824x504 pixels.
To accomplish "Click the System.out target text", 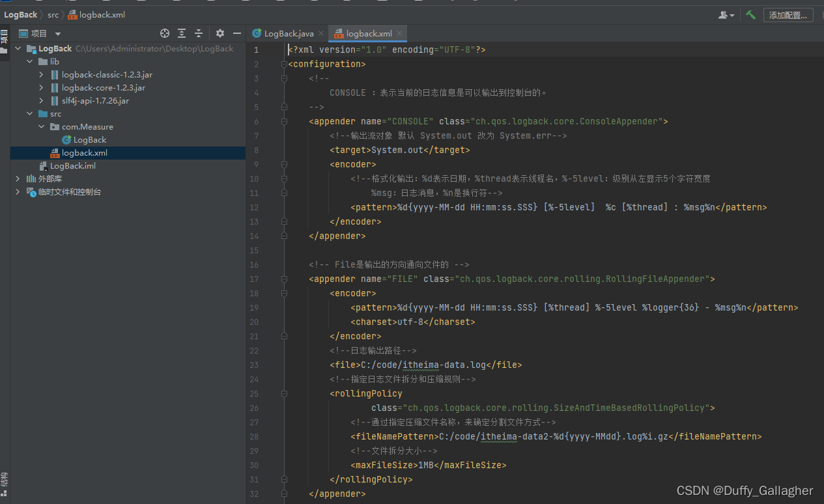I will 397,150.
